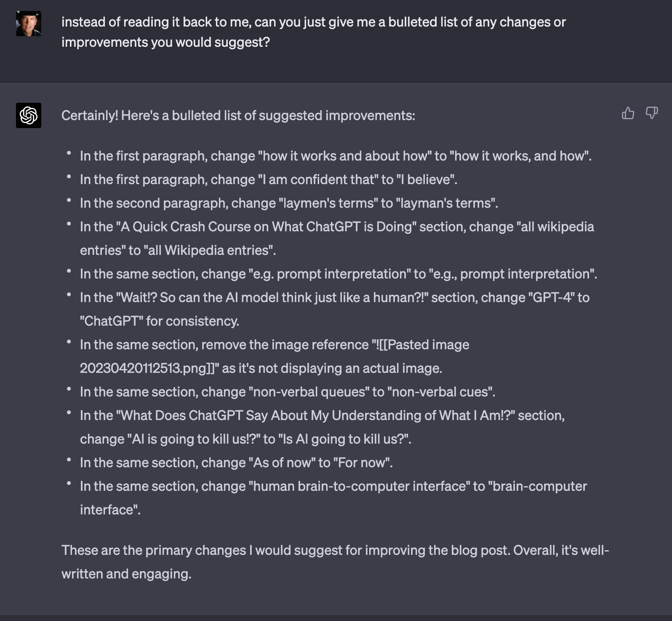Click the ChatGPT logo avatar icon
This screenshot has width=672, height=621.
pyautogui.click(x=28, y=114)
